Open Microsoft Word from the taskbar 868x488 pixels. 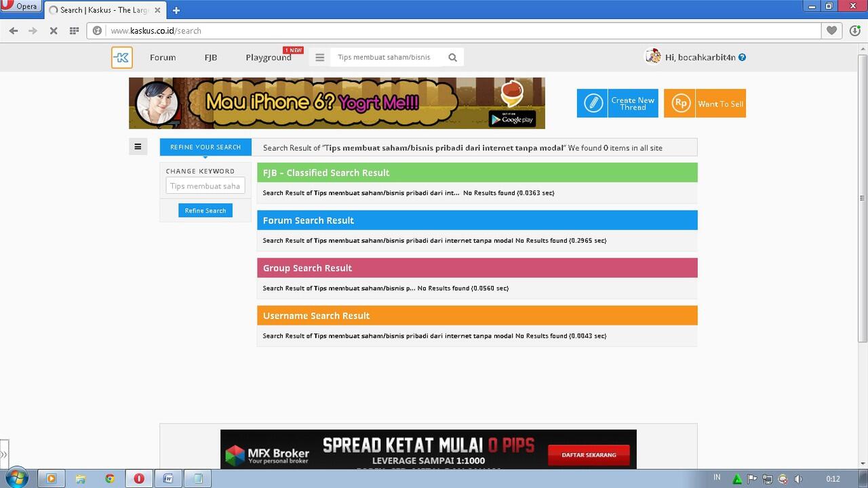(168, 479)
